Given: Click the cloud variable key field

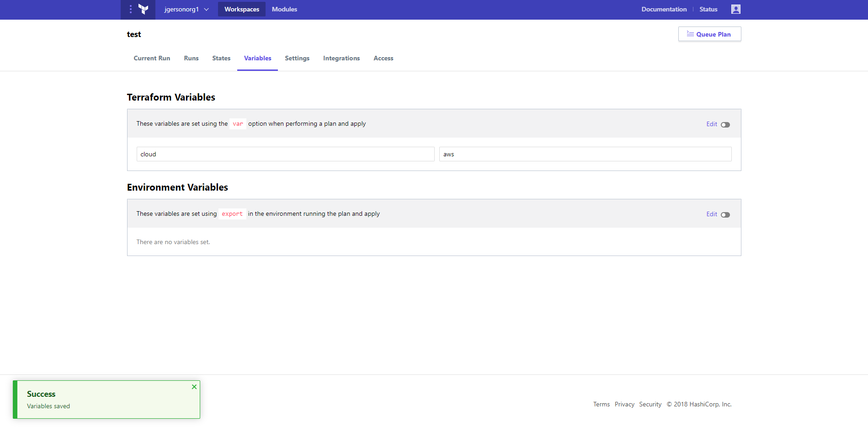Looking at the screenshot, I should 285,154.
